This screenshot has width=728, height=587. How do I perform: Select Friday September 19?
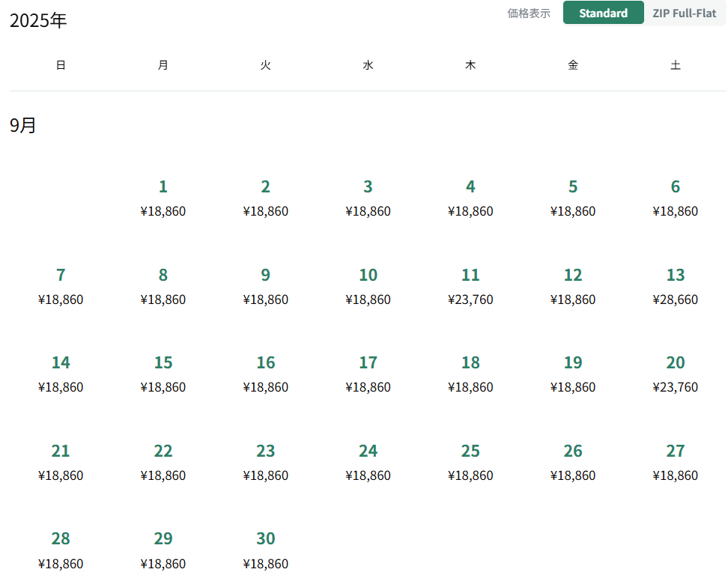(573, 374)
